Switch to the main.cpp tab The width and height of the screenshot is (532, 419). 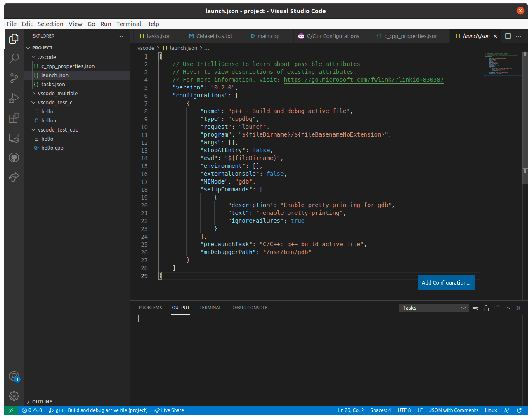(269, 36)
